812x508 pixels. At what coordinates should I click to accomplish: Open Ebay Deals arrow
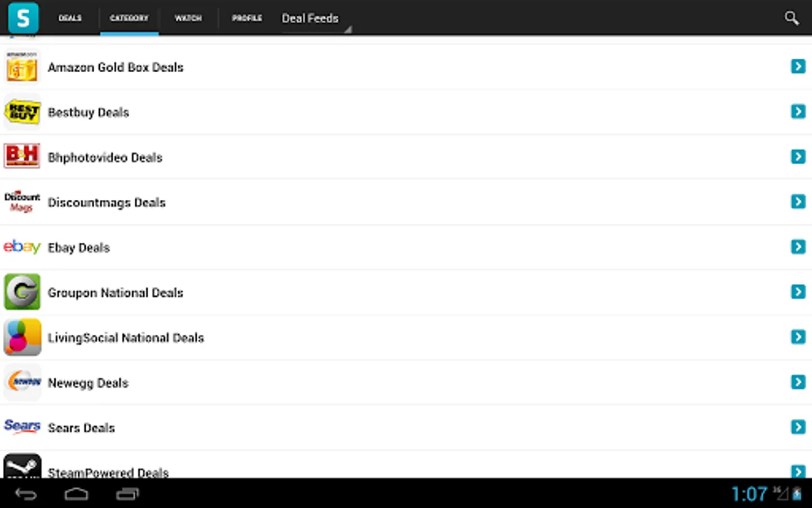tap(798, 247)
